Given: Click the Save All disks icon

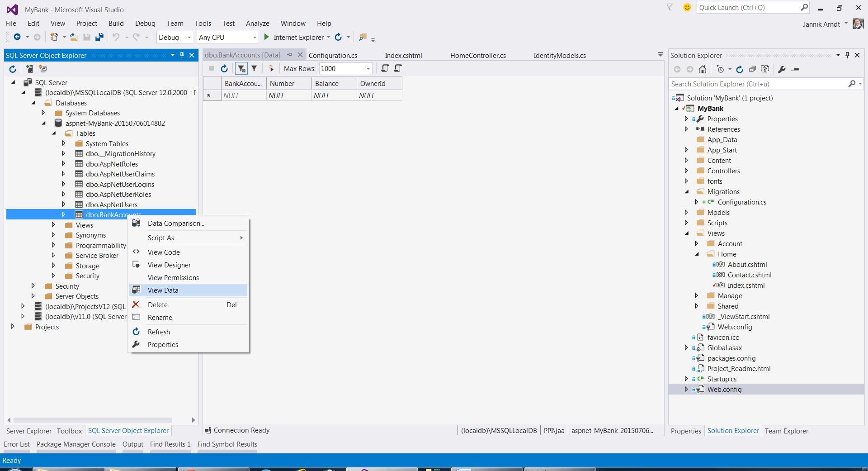Looking at the screenshot, I should (x=99, y=37).
